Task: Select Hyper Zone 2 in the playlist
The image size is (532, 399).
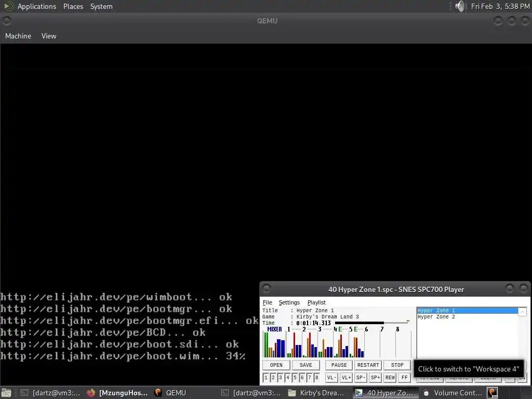Action: pyautogui.click(x=468, y=316)
